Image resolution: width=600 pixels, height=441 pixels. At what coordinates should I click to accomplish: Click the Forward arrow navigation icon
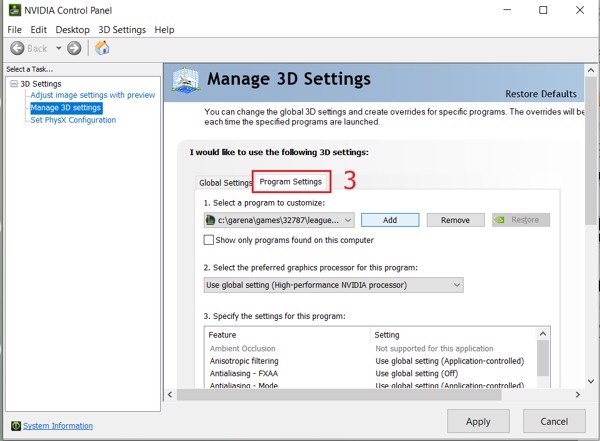(x=74, y=48)
